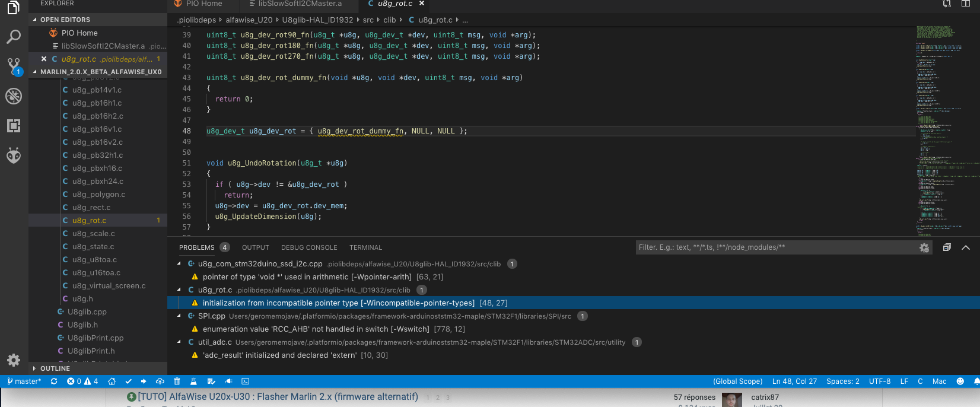Toggle excluded files filter gear in Problems
Image resolution: width=980 pixels, height=407 pixels.
pyautogui.click(x=924, y=247)
